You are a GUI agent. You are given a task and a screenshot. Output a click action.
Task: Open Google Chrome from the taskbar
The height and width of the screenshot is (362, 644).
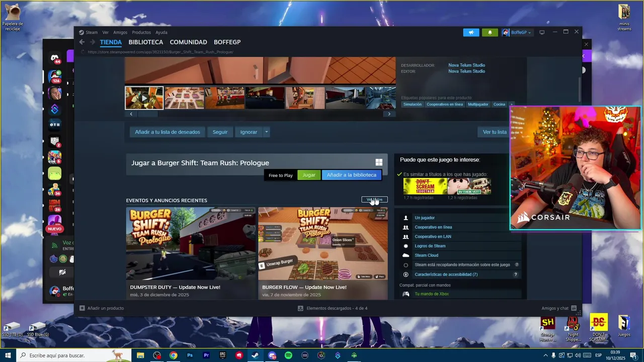[173, 355]
